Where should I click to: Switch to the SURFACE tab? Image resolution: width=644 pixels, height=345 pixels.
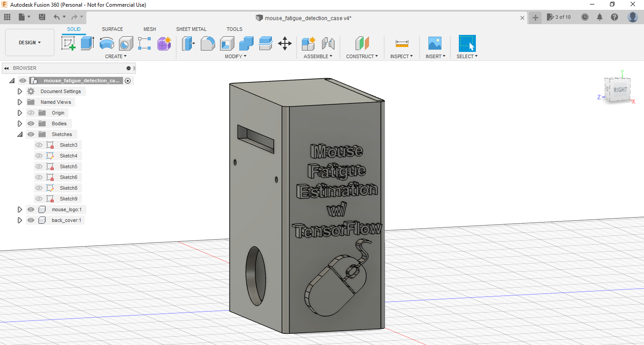pyautogui.click(x=112, y=29)
